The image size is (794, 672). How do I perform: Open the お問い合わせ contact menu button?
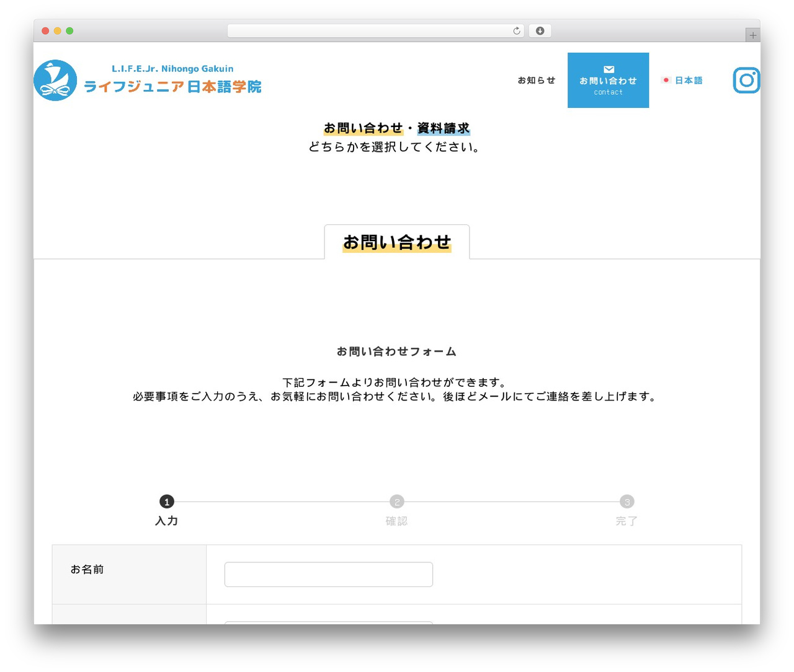coord(608,80)
